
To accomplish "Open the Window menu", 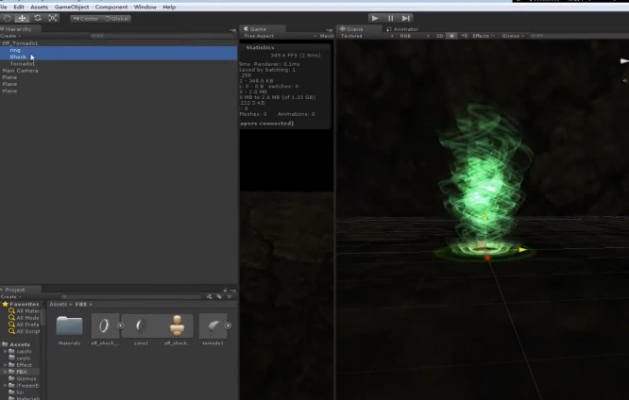I will coord(145,7).
